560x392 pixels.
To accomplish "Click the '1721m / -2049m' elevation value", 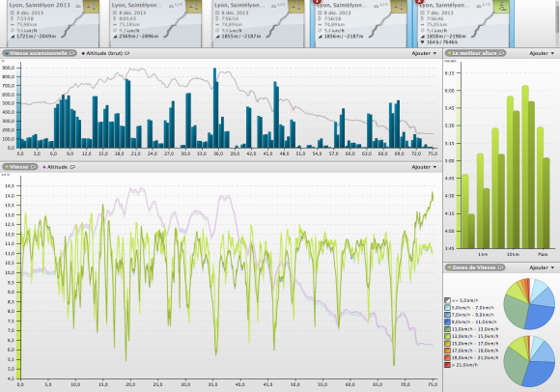I will (x=37, y=37).
